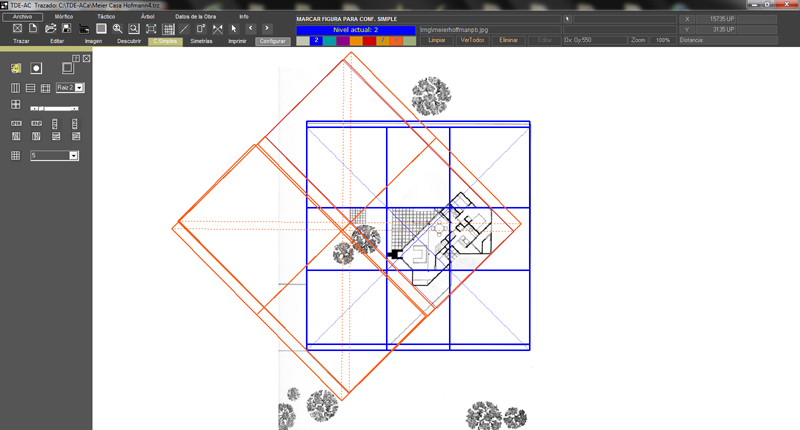Image resolution: width=800 pixels, height=430 pixels.
Task: Open the Árbol menu
Action: [x=147, y=17]
